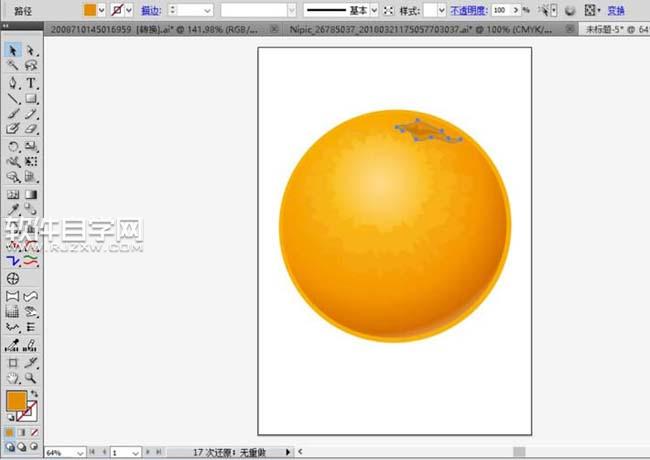Close the Nipic_26785037 document tab
The width and height of the screenshot is (650, 460).
(570, 29)
